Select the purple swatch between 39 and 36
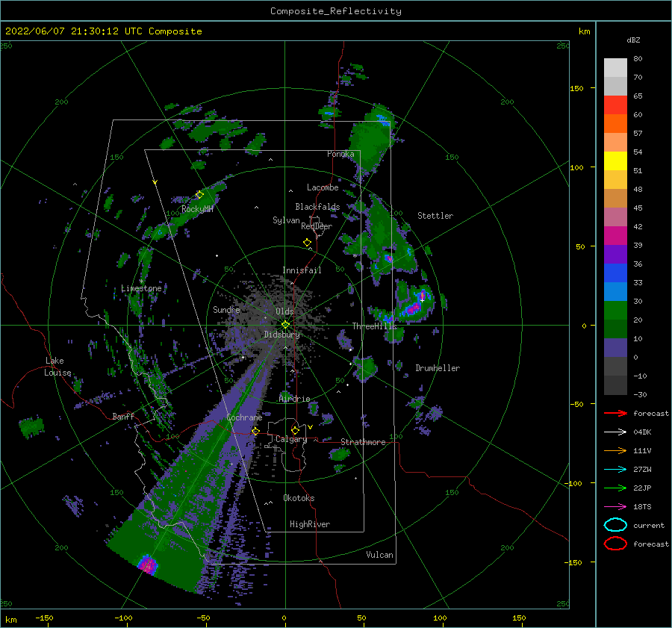The height and width of the screenshot is (628, 672). coord(615,255)
